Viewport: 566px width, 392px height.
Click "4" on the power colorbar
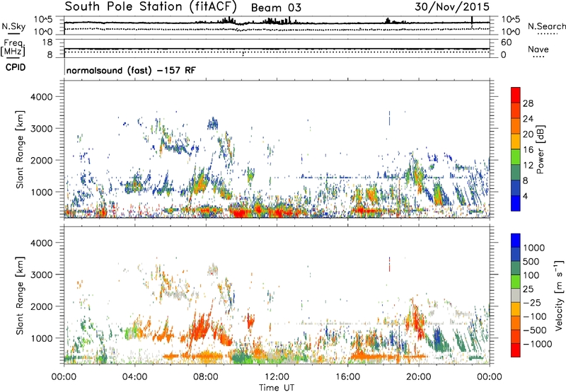(x=525, y=197)
